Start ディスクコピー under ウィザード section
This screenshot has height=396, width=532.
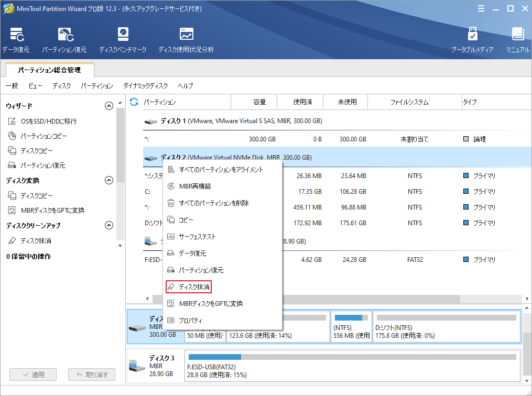click(30, 150)
